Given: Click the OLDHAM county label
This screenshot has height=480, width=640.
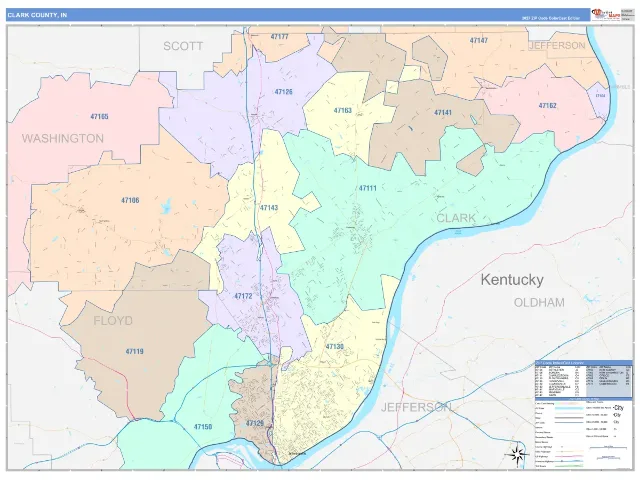Looking at the screenshot, I should 539,303.
